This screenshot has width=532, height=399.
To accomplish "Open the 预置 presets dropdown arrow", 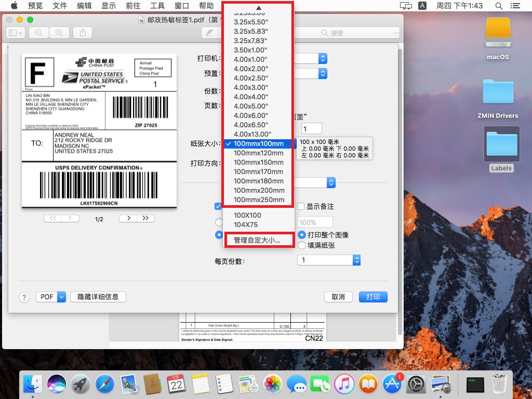I will pyautogui.click(x=323, y=73).
